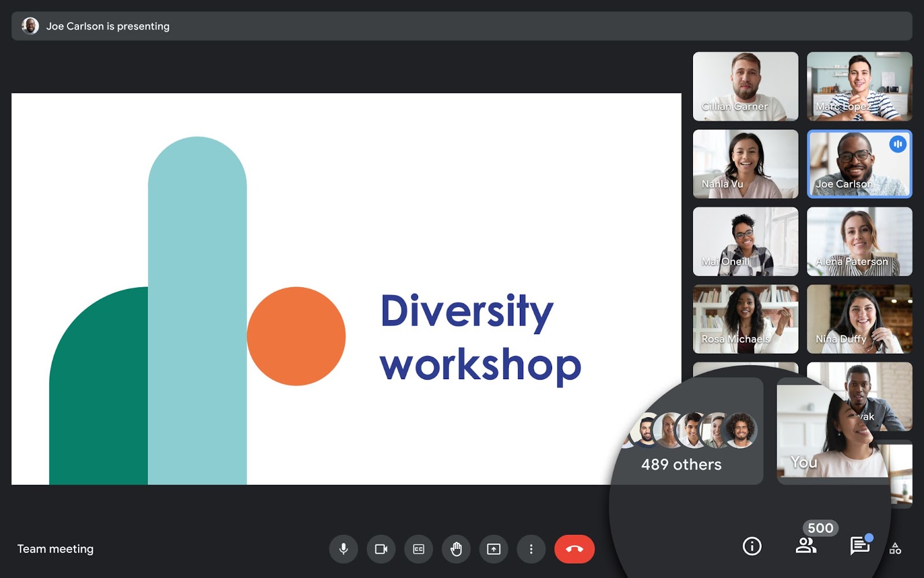Select Nahla Vu's video tile
This screenshot has height=578, width=924.
(x=745, y=164)
